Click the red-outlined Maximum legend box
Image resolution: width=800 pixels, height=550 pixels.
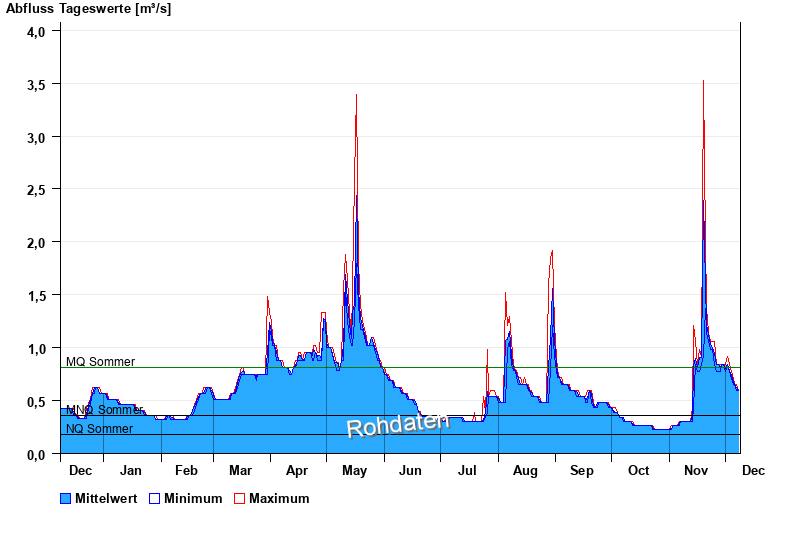239,498
